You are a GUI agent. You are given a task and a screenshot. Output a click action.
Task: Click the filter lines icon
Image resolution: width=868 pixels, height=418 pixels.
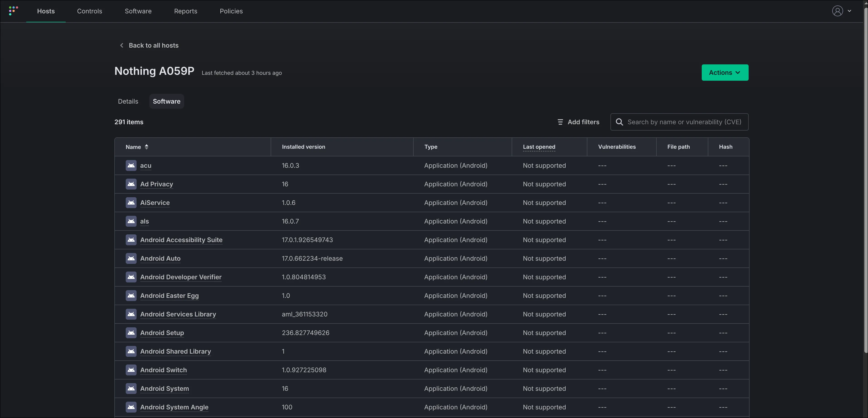point(560,122)
